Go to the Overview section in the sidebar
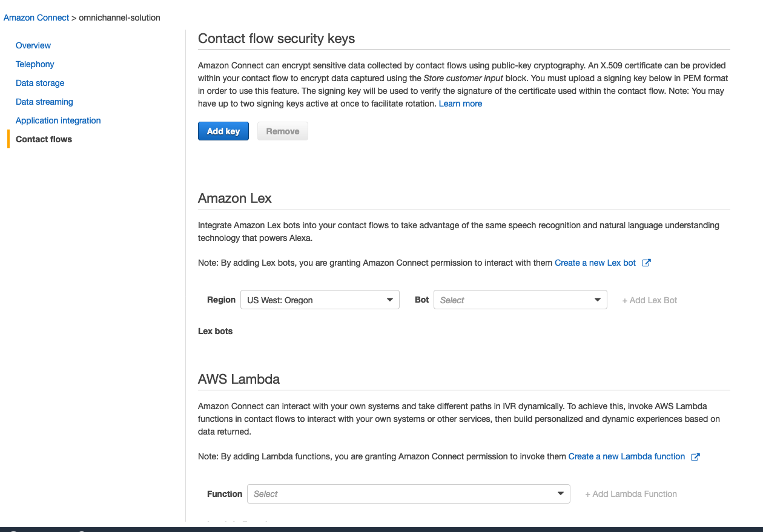 [33, 45]
